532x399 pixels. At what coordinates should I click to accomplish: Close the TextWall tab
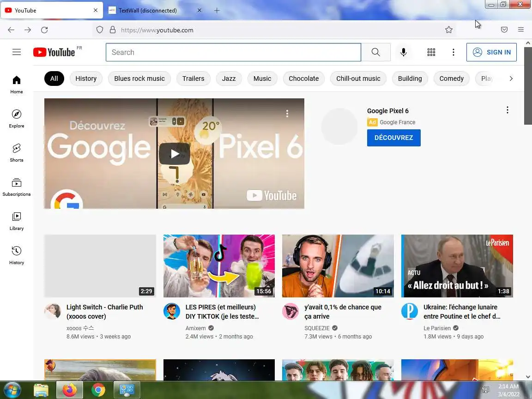pos(199,11)
